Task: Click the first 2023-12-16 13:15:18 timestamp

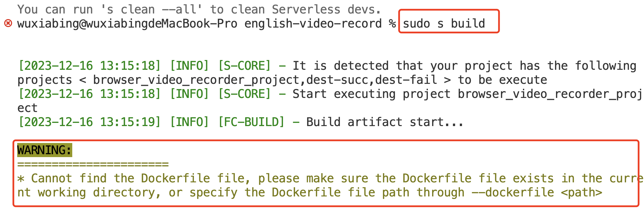Action: [89, 66]
